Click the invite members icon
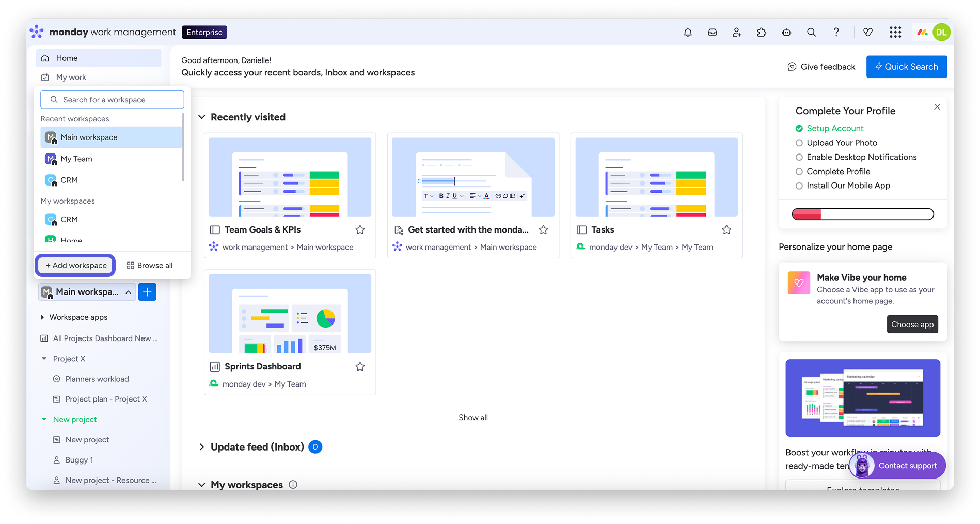 [x=737, y=33]
